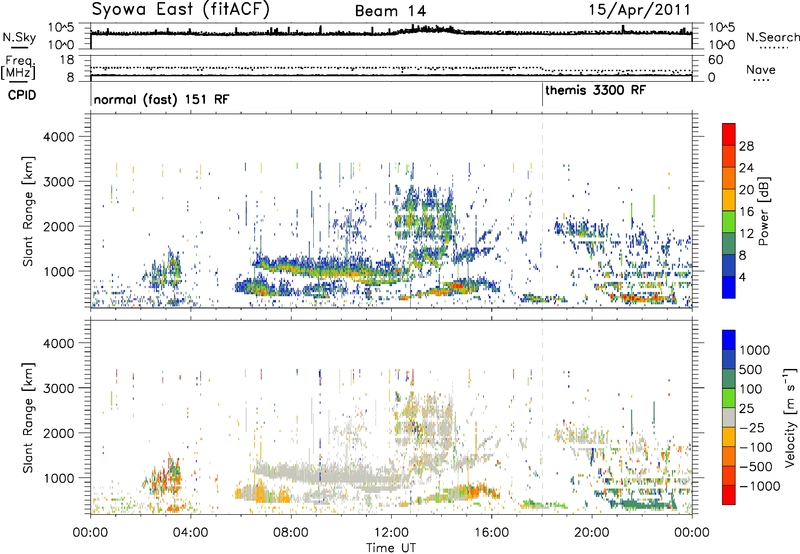This screenshot has height=554, width=800.
Task: Click Power colorbar tick label '24'
Action: [x=746, y=168]
